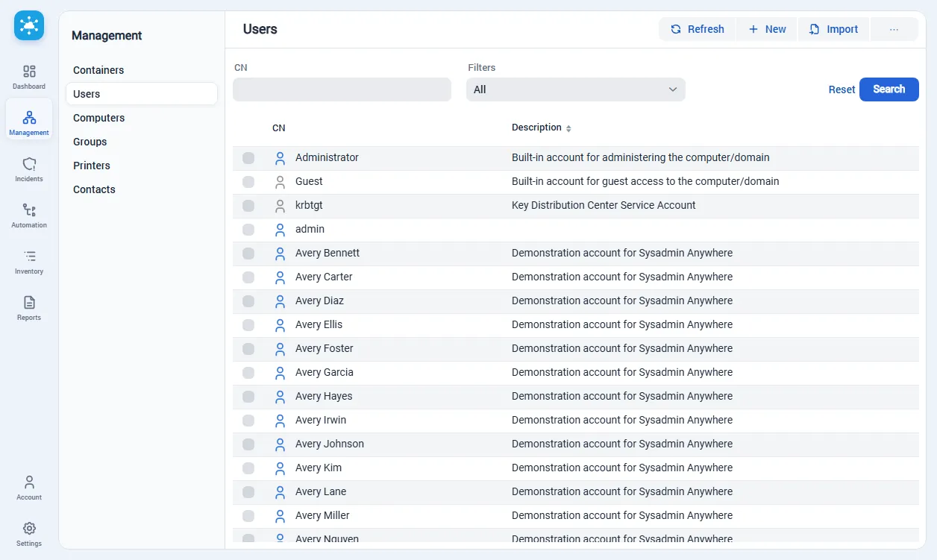Viewport: 937px width, 560px height.
Task: Open Containers in Management menu
Action: coord(142,70)
